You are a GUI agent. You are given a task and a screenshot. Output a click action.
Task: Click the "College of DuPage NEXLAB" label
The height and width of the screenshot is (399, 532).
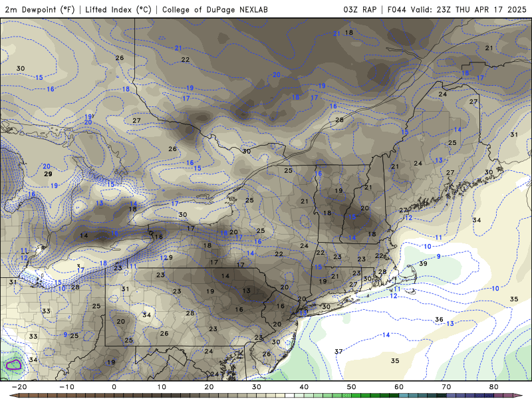point(215,9)
